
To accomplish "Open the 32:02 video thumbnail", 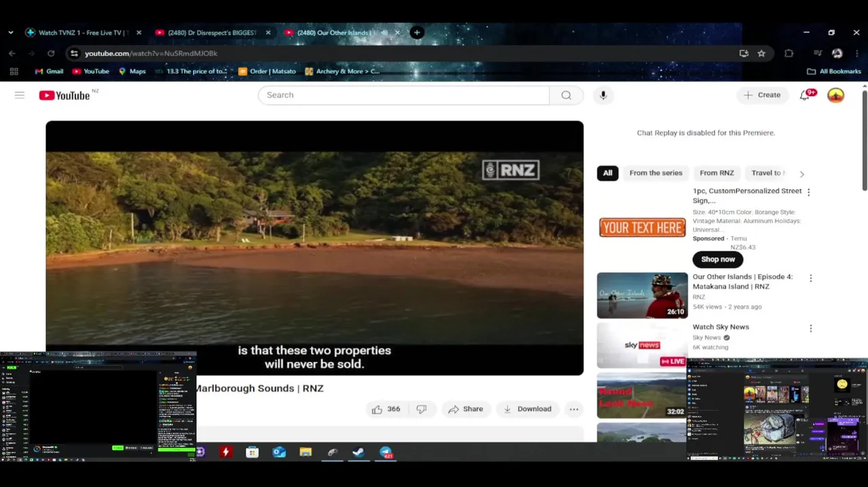I will coord(642,396).
